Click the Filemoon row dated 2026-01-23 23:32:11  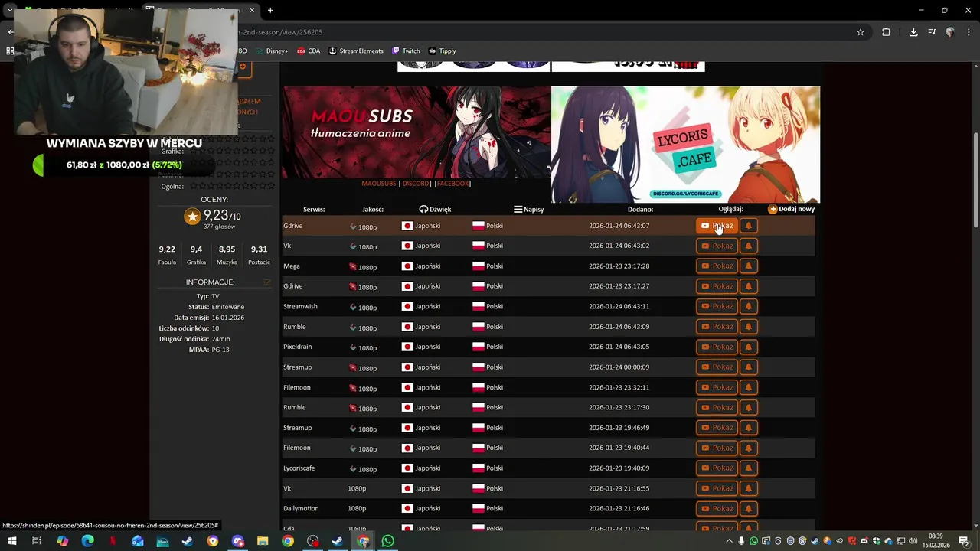(548, 387)
